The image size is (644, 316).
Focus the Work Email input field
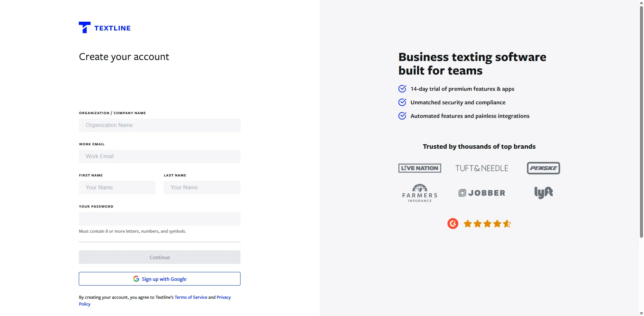[160, 156]
